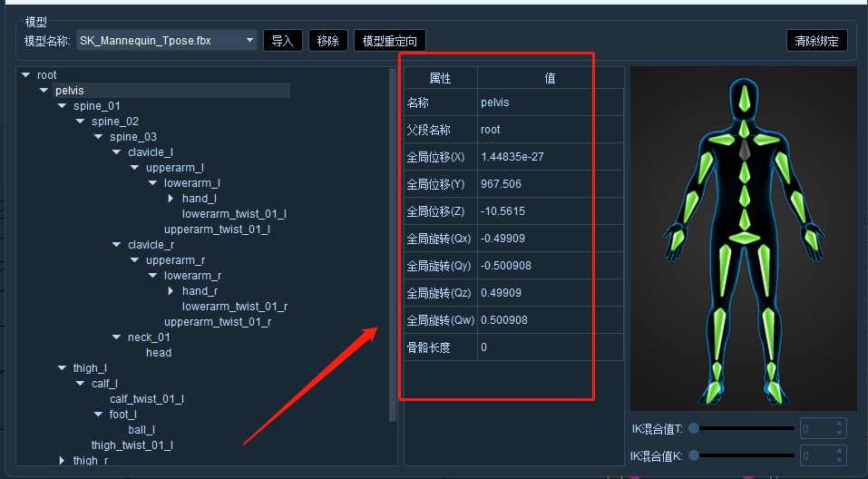Click the 名称 value cell pelvis
The image size is (868, 479).
click(551, 103)
